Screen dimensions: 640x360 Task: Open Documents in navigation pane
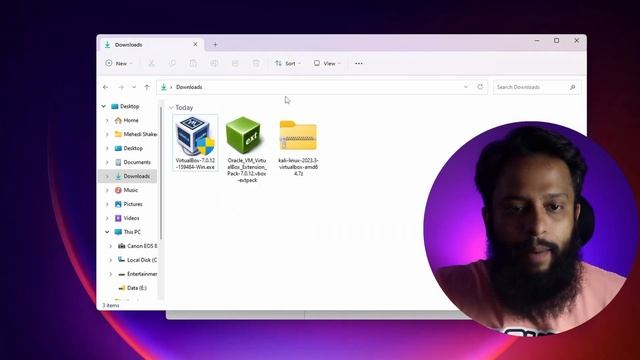[133, 162]
